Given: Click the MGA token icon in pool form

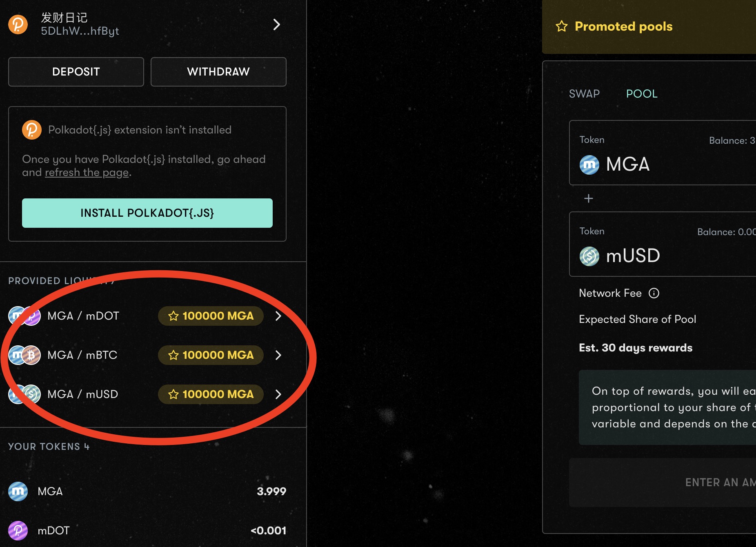Looking at the screenshot, I should pyautogui.click(x=589, y=165).
